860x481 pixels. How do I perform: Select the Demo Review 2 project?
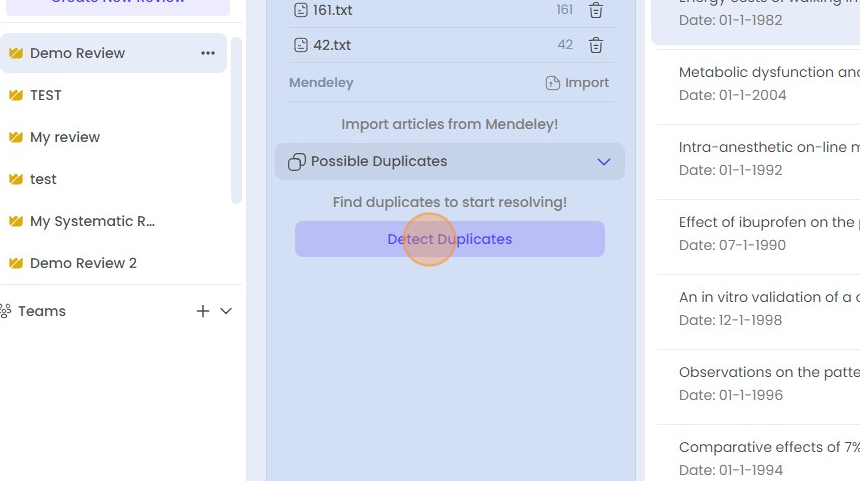pos(83,263)
